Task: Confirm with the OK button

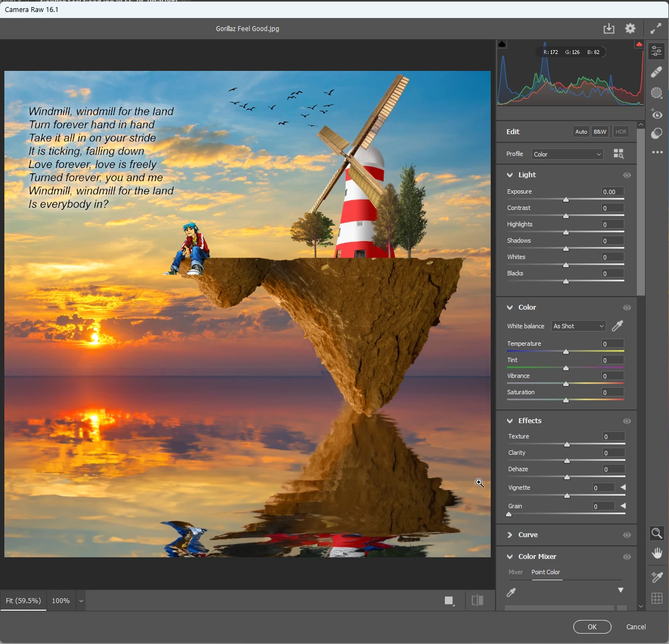Action: 592,627
